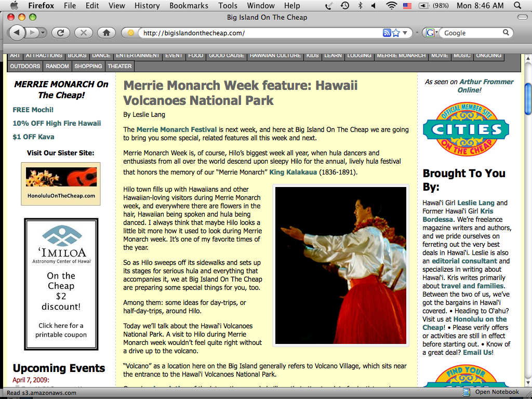Select the THEATER category tab
The width and height of the screenshot is (532, 399).
coord(119,66)
